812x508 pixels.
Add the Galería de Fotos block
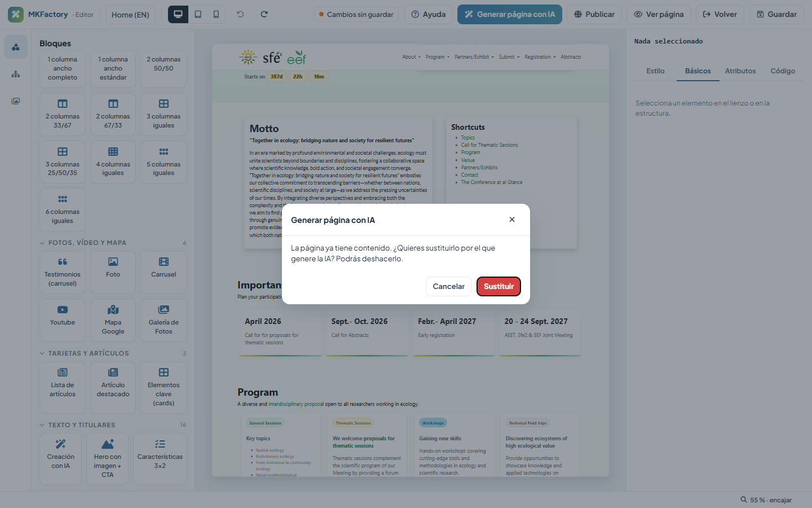point(164,321)
